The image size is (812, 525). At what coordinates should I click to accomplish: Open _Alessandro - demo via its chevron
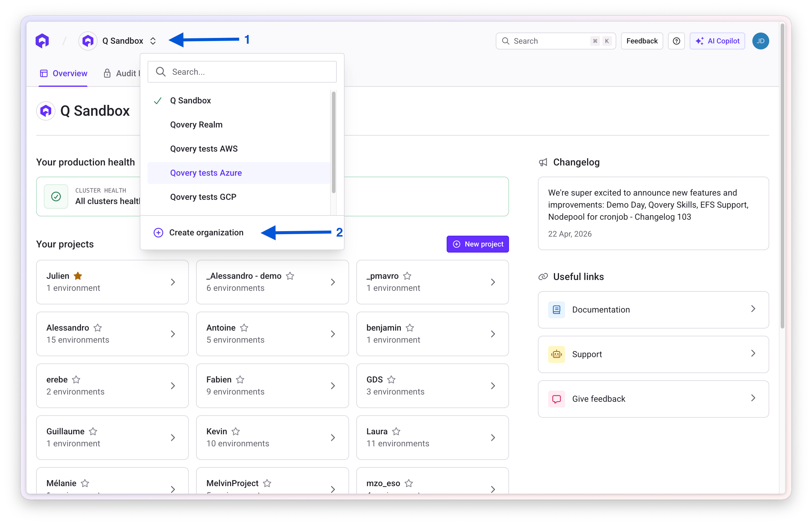coord(333,282)
